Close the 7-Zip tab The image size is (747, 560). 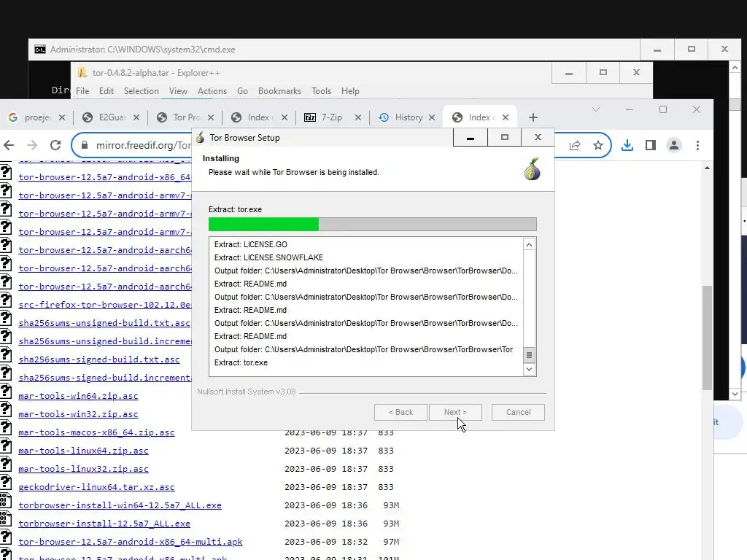pyautogui.click(x=358, y=117)
